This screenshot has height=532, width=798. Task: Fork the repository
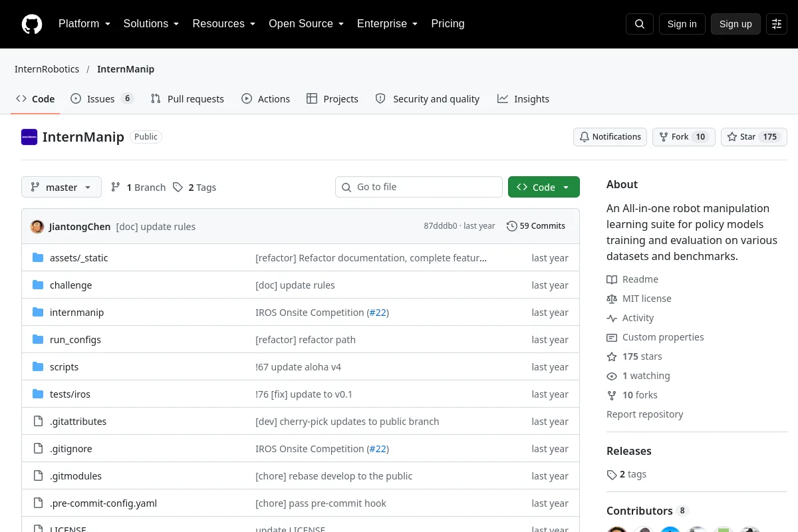684,137
